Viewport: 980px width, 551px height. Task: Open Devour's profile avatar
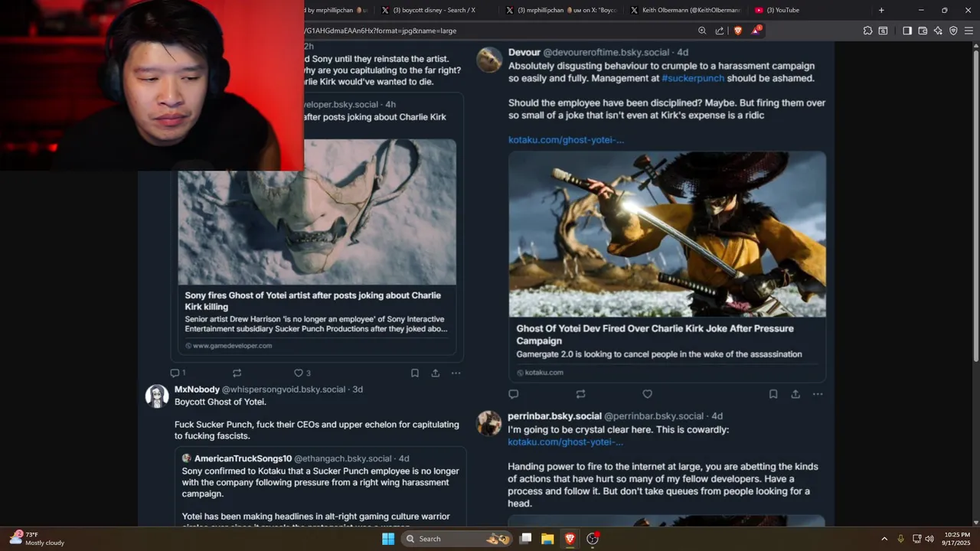pos(489,60)
